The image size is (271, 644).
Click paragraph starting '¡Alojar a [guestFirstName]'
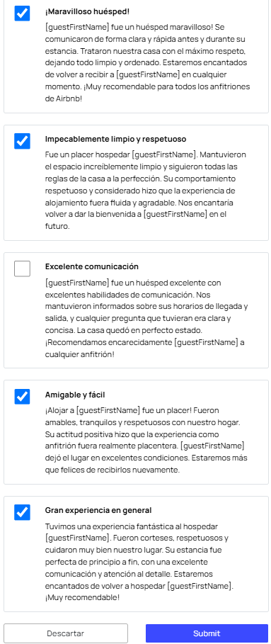146,440
